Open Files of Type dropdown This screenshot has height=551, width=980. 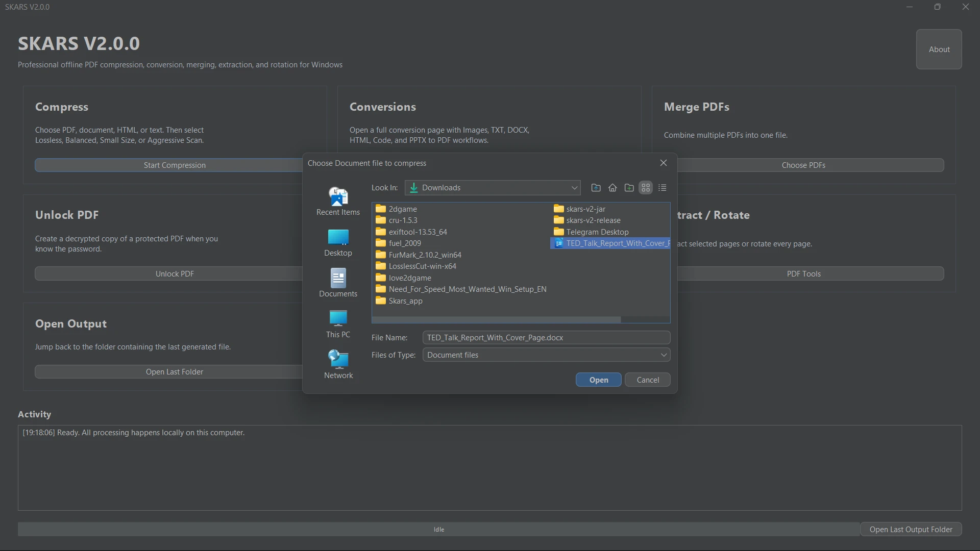click(546, 355)
